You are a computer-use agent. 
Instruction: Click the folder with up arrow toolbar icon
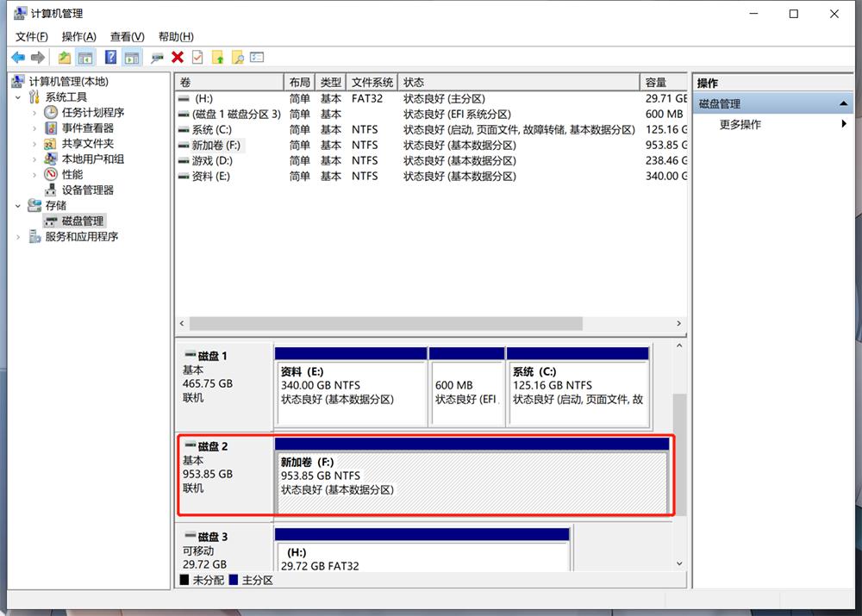[218, 57]
